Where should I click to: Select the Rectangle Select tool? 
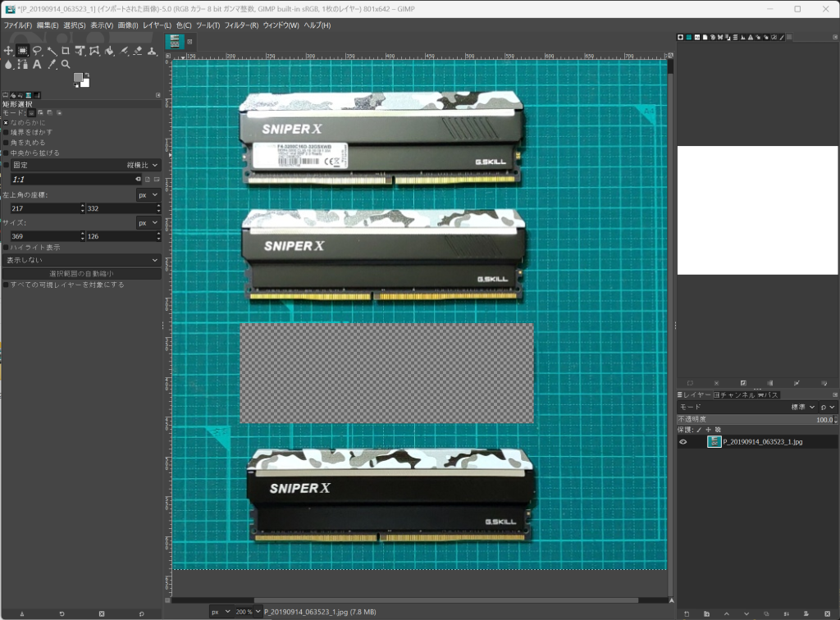(22, 51)
